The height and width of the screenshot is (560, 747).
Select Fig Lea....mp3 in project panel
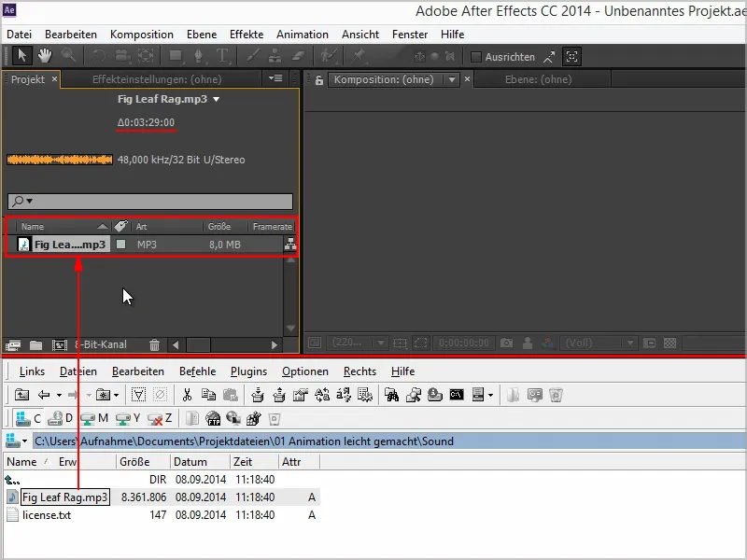70,245
